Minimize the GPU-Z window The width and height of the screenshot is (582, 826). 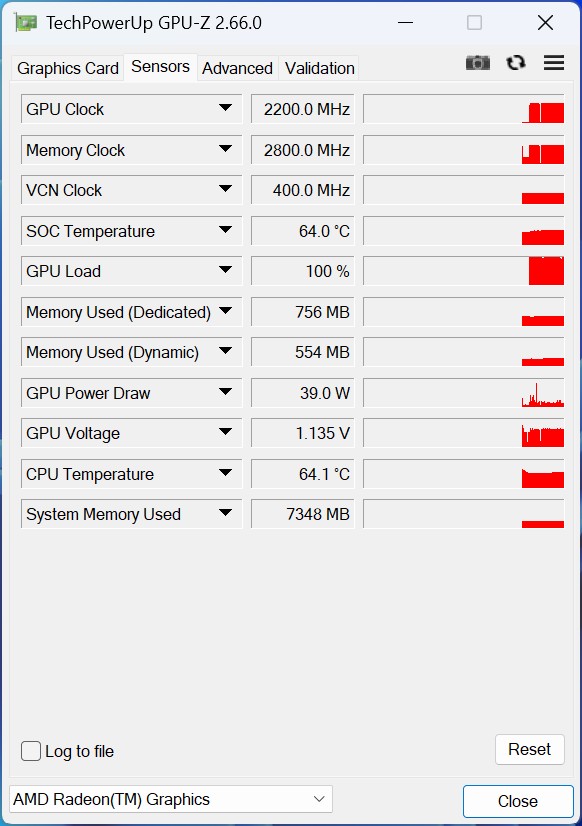[x=405, y=23]
